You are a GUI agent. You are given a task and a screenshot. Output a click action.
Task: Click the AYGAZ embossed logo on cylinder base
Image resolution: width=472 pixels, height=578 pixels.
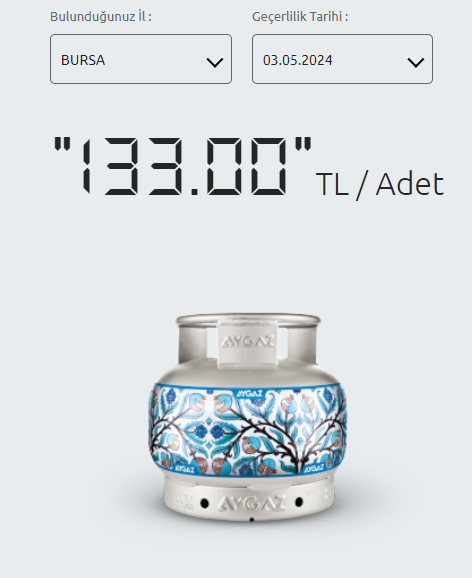point(251,504)
